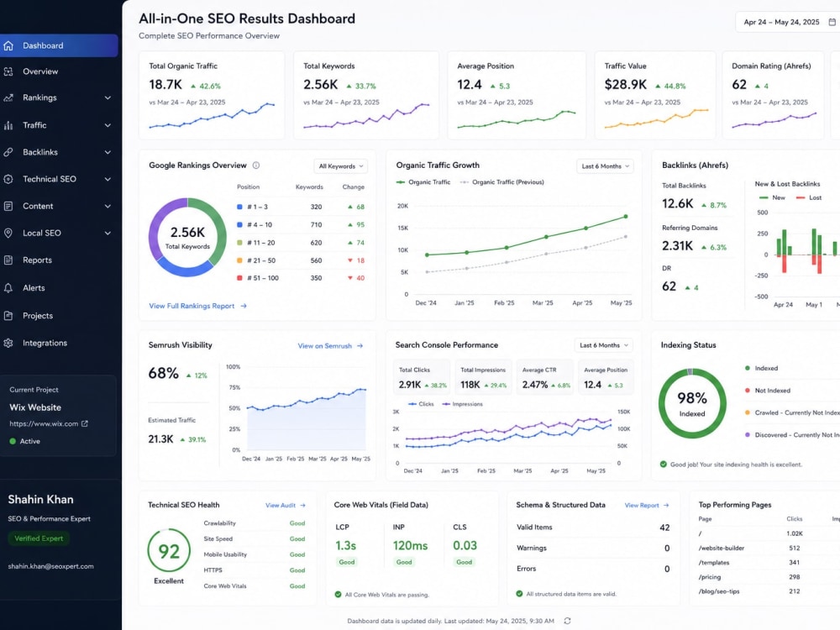
Task: Open Organic Traffic Growth Last 6 Months dropdown
Action: [x=605, y=166]
